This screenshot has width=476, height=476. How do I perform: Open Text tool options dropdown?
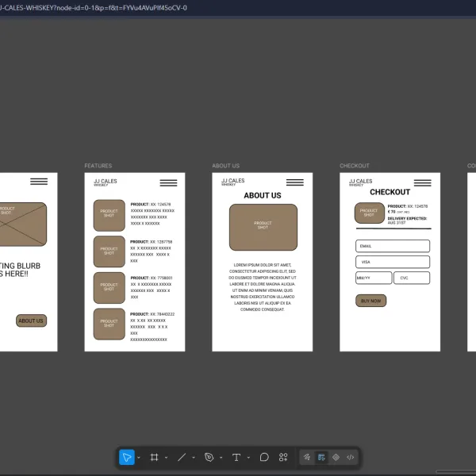click(x=248, y=458)
